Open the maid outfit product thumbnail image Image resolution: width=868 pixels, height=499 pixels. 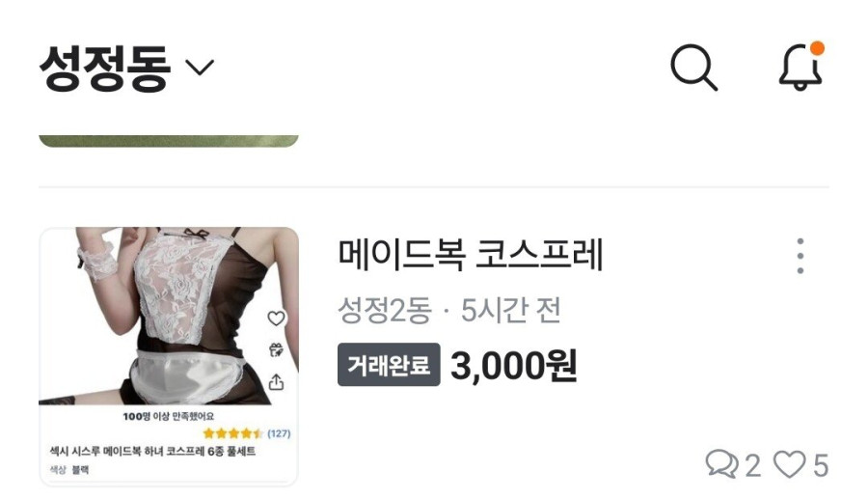point(168,356)
